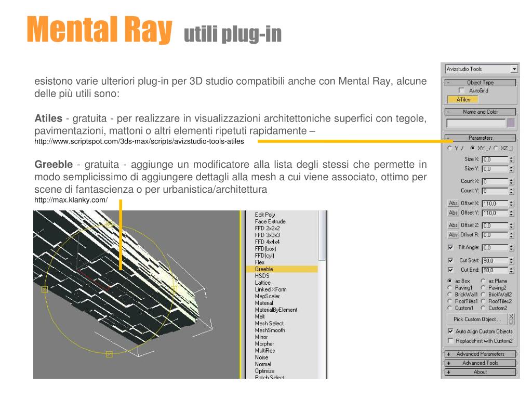The width and height of the screenshot is (532, 399).
Task: Click the Tilt Angle spinner arrows
Action: click(x=512, y=248)
